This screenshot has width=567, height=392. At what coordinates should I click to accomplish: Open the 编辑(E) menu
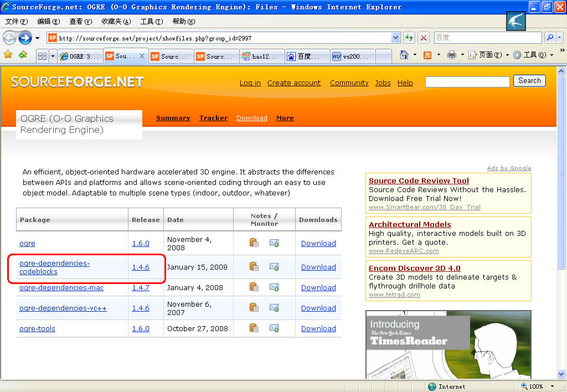click(x=49, y=22)
